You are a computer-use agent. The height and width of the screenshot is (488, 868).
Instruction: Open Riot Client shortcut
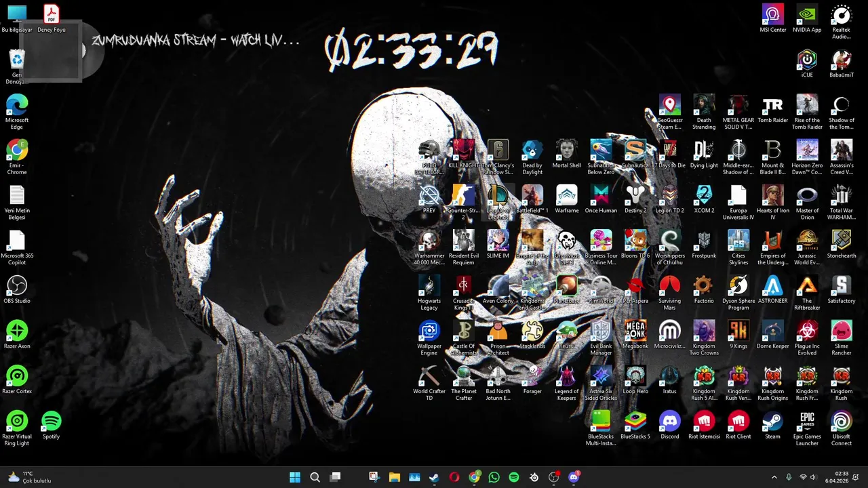(x=738, y=425)
